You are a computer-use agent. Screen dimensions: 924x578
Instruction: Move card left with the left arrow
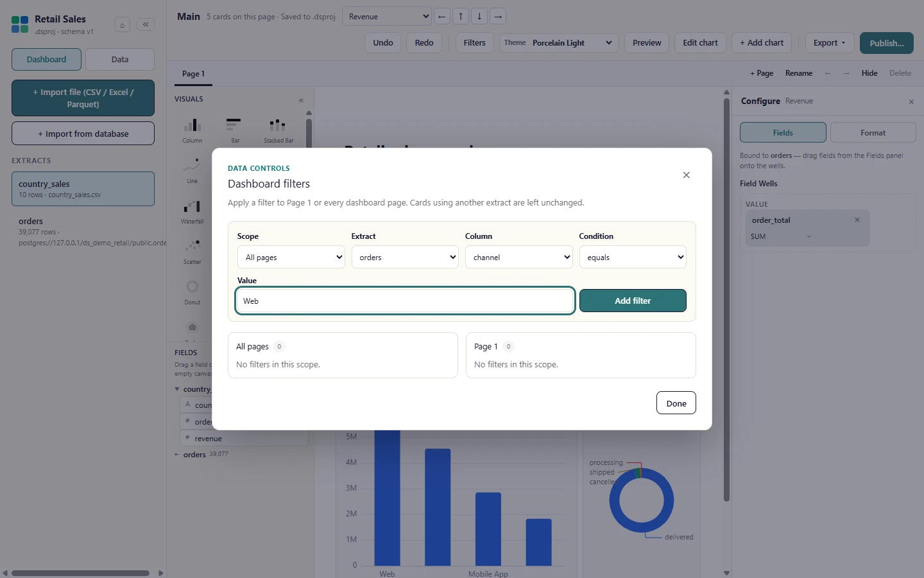441,17
